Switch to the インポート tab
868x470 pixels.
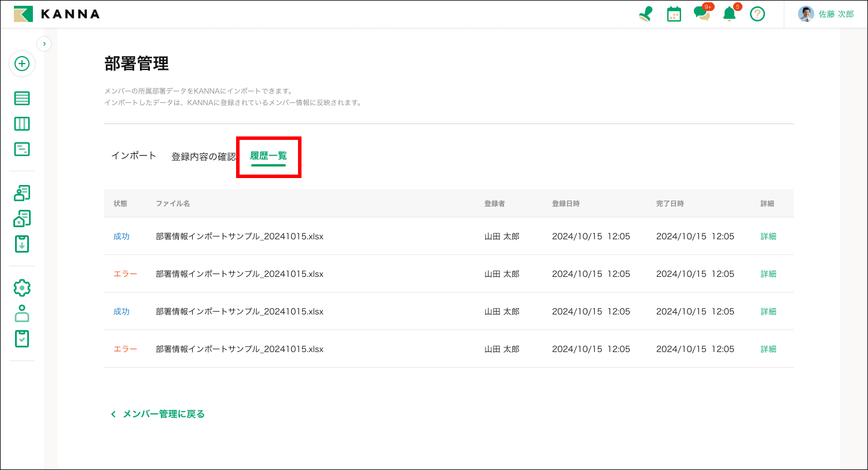[134, 156]
